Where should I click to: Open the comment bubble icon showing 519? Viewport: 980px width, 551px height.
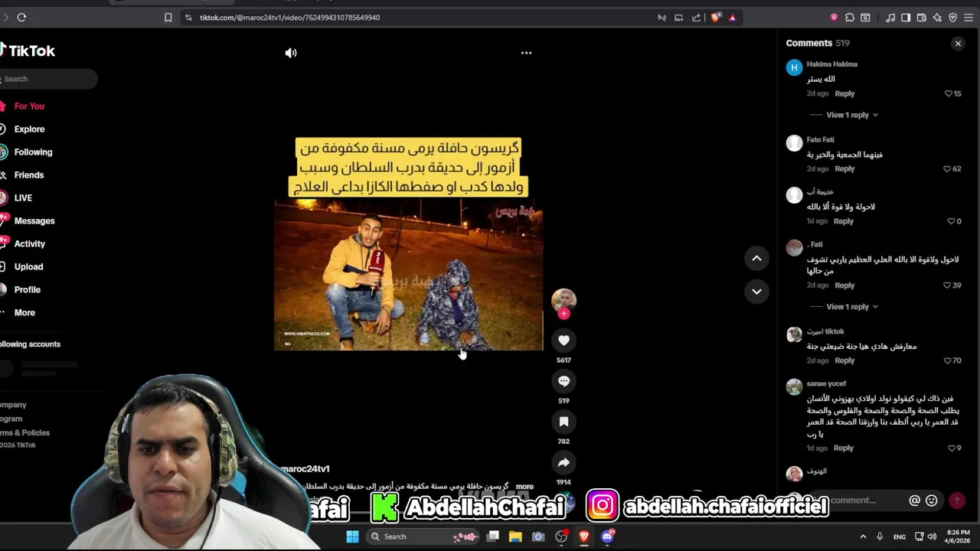tap(563, 381)
